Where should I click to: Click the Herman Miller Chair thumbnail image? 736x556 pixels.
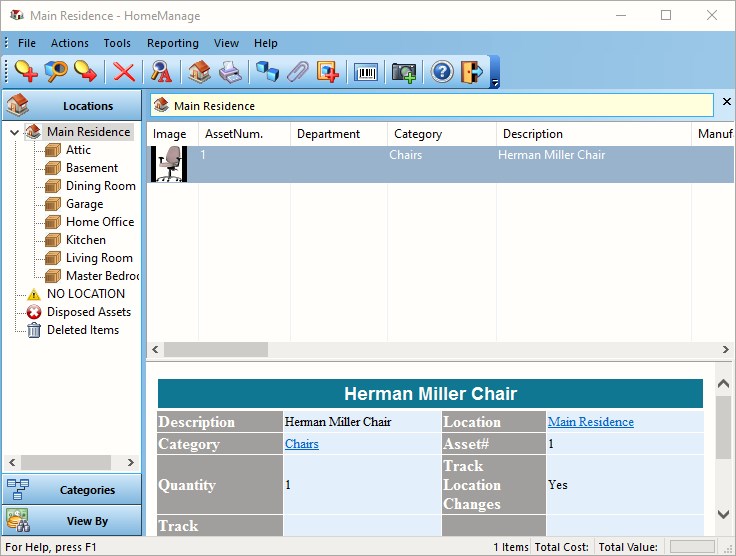coord(169,164)
